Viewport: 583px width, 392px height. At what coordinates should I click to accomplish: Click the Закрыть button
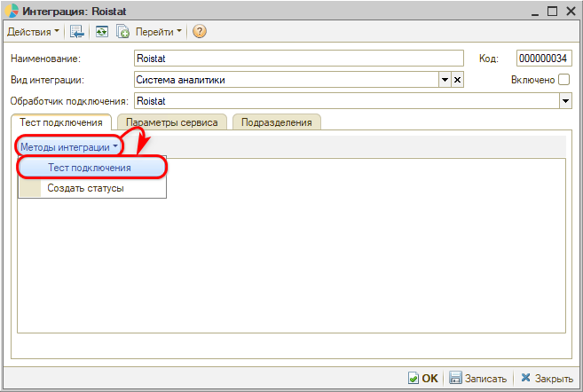coord(547,378)
